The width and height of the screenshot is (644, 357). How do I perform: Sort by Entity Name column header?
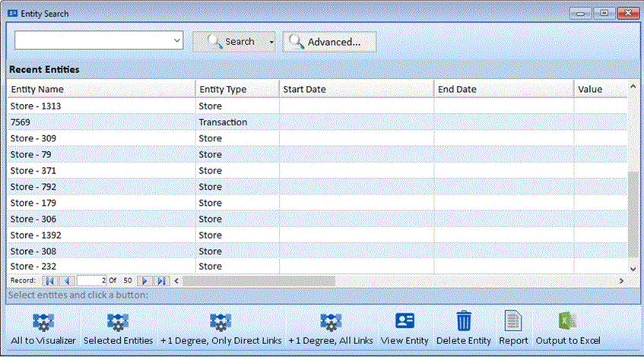pos(101,89)
